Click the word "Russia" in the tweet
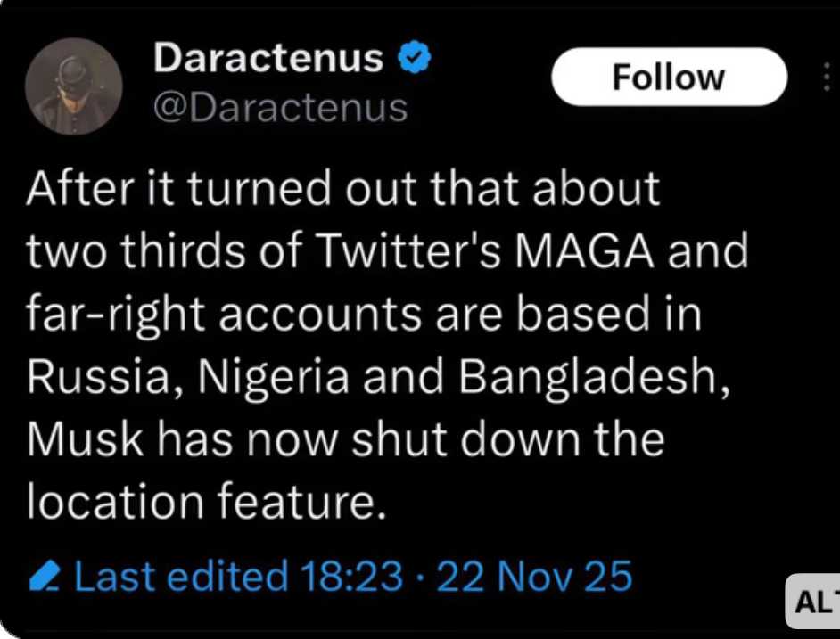 pyautogui.click(x=92, y=379)
